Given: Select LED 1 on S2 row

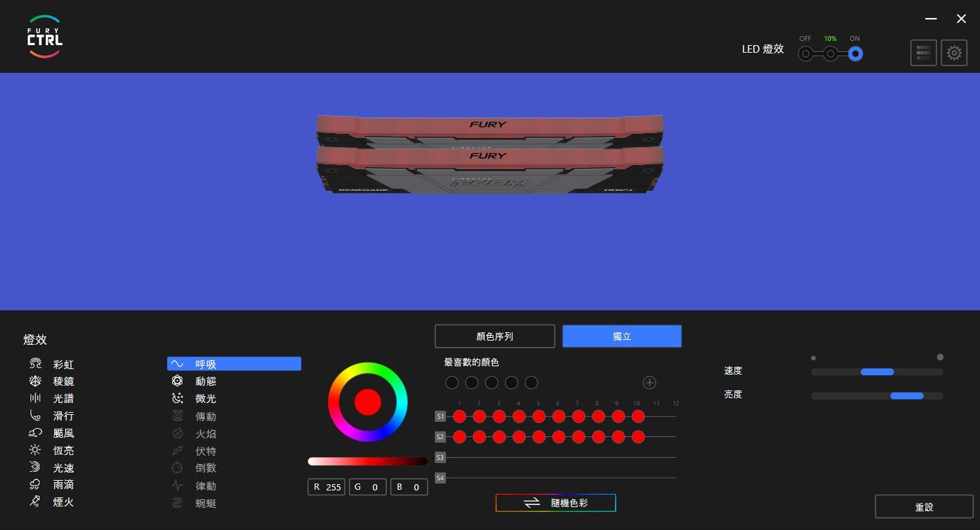Looking at the screenshot, I should tap(459, 437).
